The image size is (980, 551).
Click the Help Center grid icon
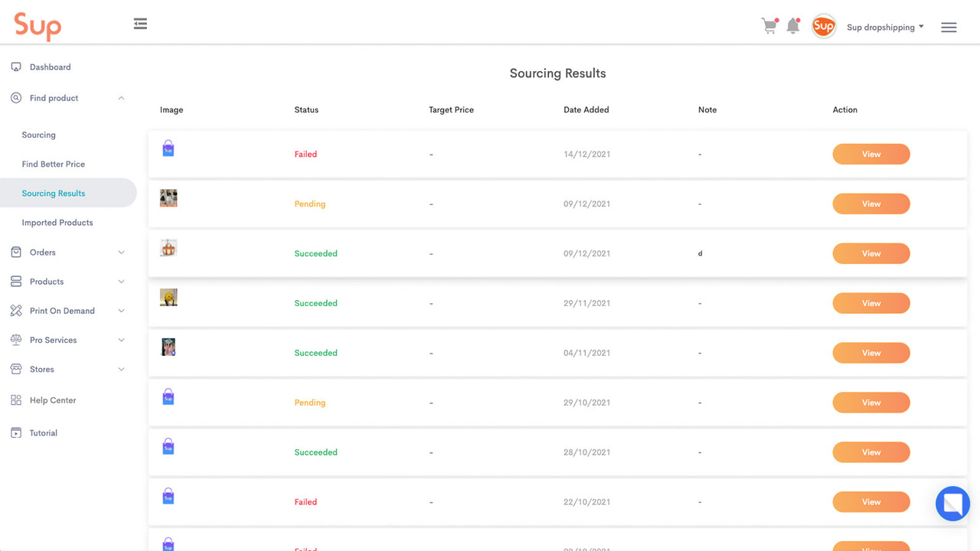(16, 400)
